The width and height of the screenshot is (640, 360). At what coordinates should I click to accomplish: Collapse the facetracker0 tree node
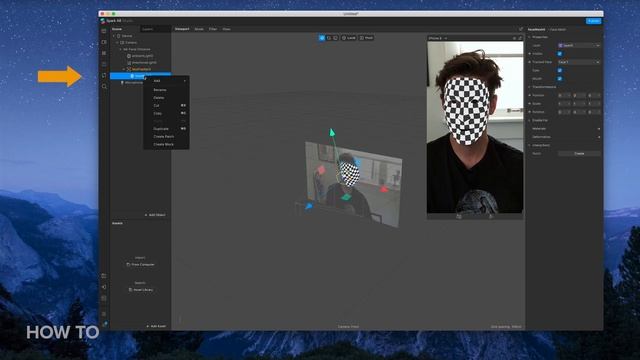pos(124,69)
